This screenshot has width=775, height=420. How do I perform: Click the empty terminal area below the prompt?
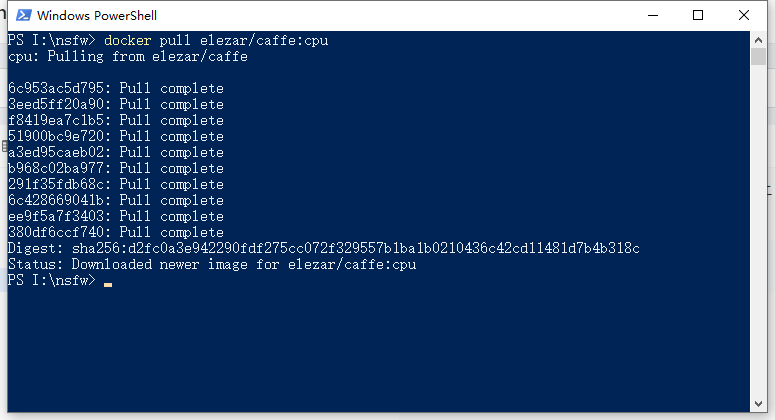tap(379, 348)
